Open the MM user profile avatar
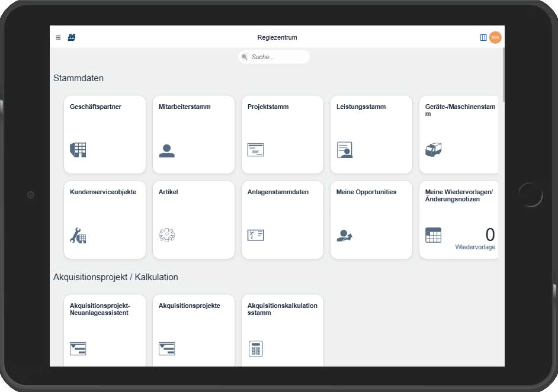The image size is (558, 392). [x=495, y=37]
